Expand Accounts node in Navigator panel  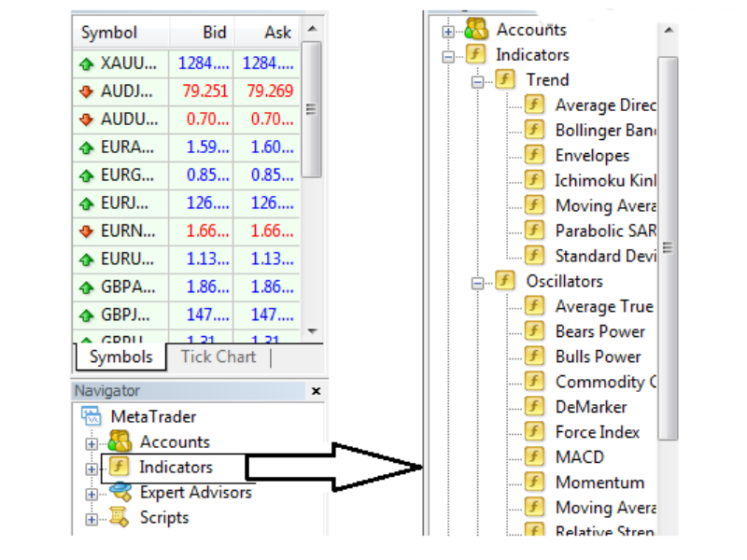pyautogui.click(x=92, y=444)
